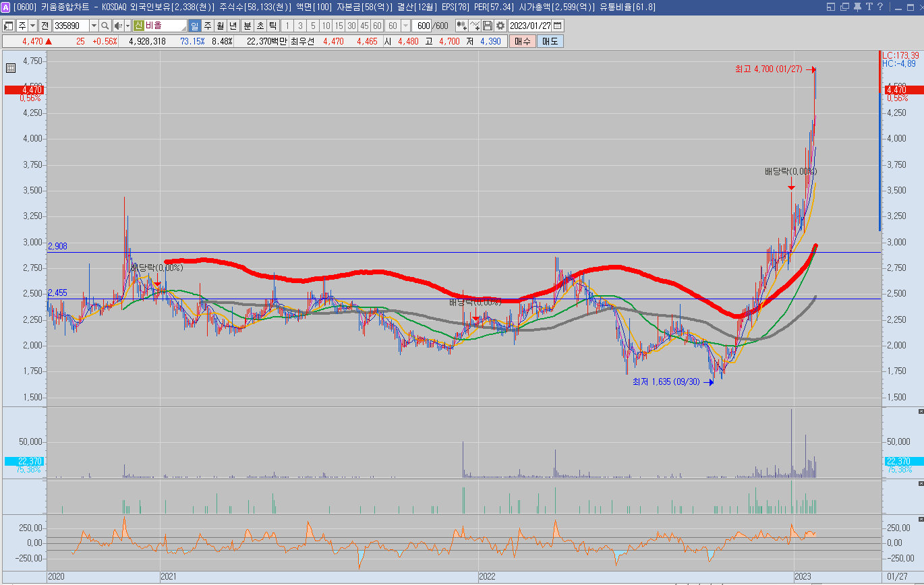This screenshot has height=585, width=924.
Task: Toggle the 전 button
Action: (x=45, y=26)
